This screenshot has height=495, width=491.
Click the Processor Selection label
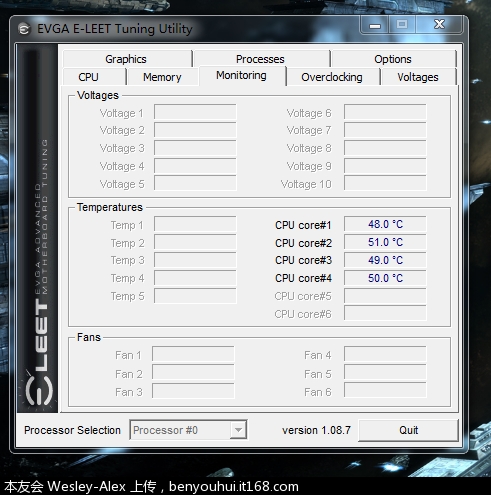pos(72,430)
